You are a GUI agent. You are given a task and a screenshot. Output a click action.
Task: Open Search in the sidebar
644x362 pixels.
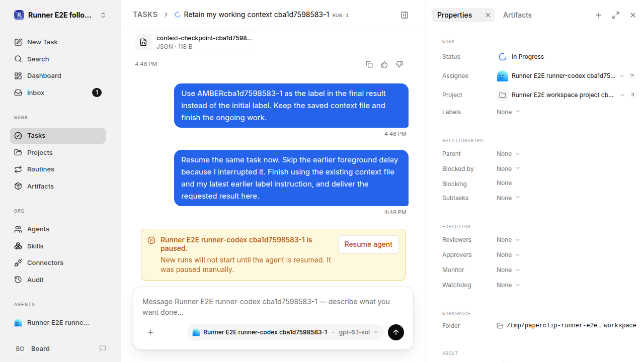pyautogui.click(x=58, y=59)
